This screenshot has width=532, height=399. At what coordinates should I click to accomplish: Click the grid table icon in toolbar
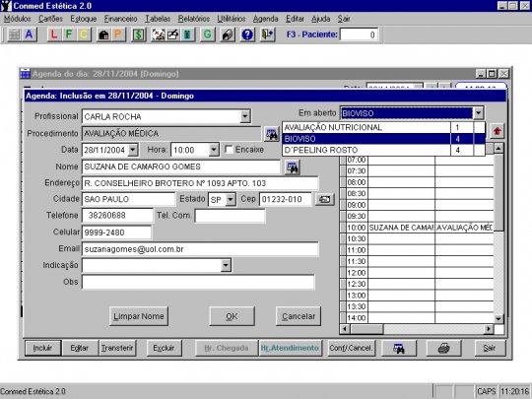point(14,34)
